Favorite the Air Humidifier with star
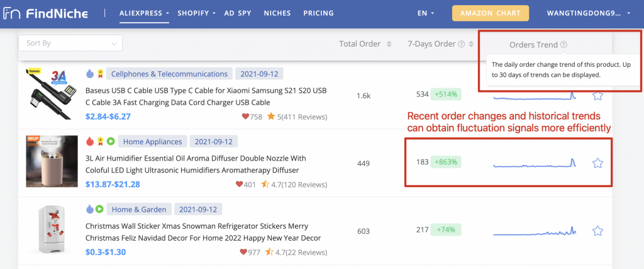This screenshot has height=269, width=644. (597, 163)
